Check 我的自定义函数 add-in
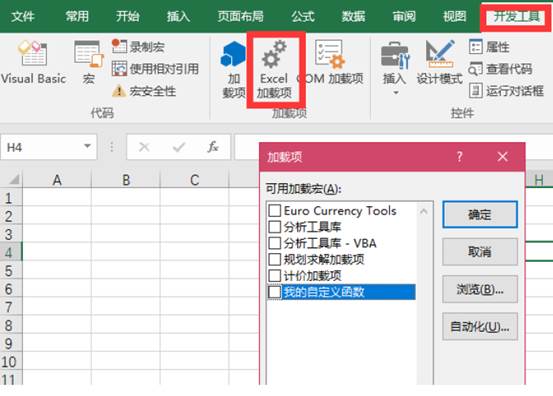Viewport: 553px width, 396px height. pyautogui.click(x=274, y=292)
